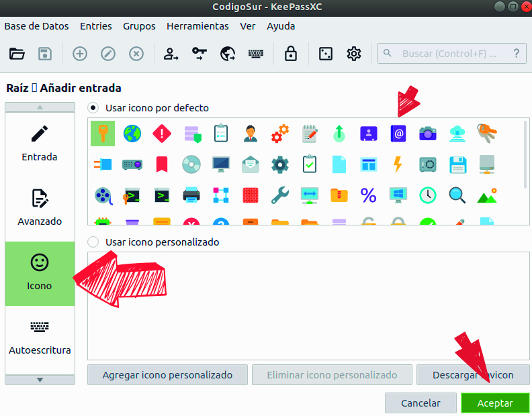Choose the clipboard list icon

point(221,134)
